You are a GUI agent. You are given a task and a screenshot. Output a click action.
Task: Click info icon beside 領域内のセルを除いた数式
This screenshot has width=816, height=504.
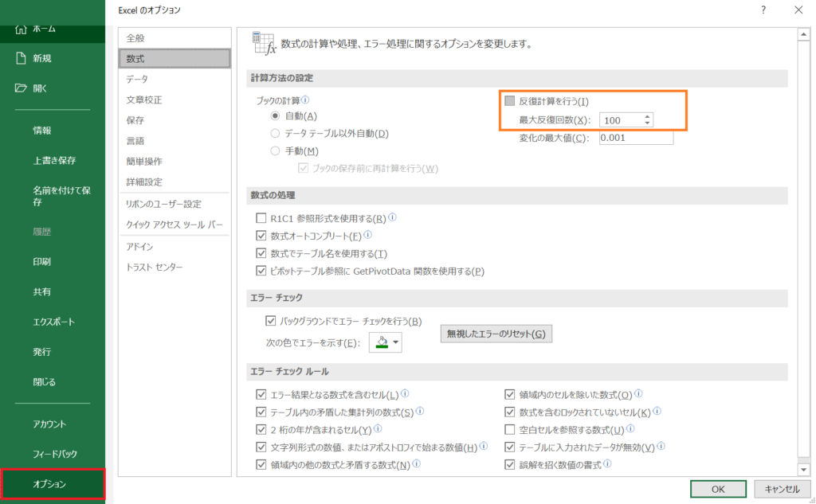tap(638, 394)
